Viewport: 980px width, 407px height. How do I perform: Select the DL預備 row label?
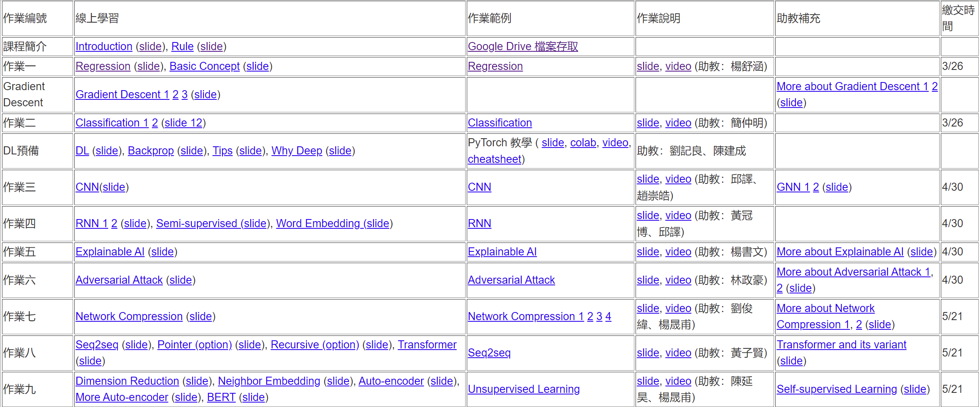click(x=21, y=151)
